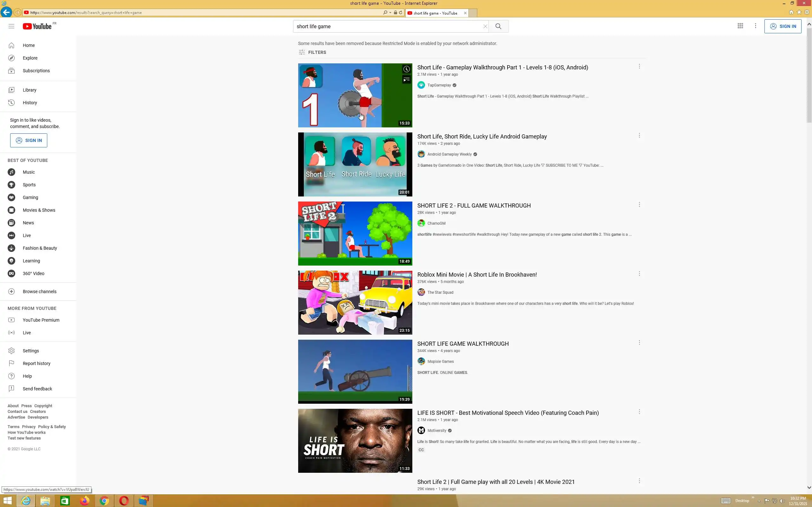Go to History in sidebar
The height and width of the screenshot is (507, 812).
[29, 103]
